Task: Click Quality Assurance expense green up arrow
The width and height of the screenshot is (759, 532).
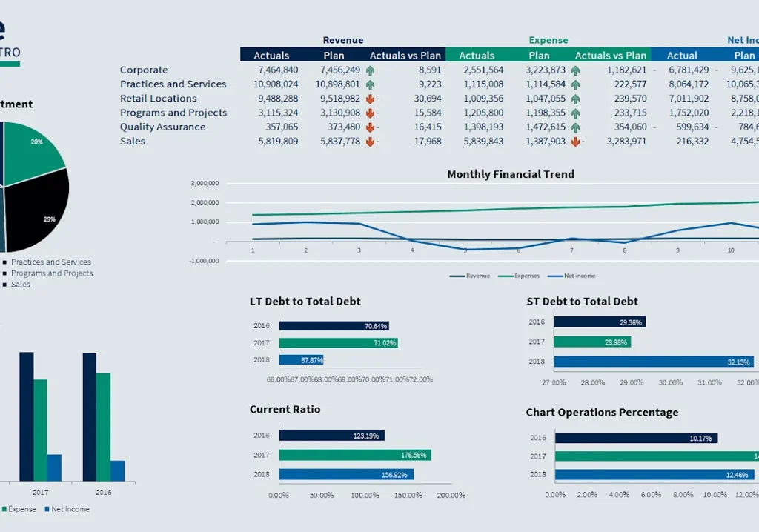Action: [575, 127]
